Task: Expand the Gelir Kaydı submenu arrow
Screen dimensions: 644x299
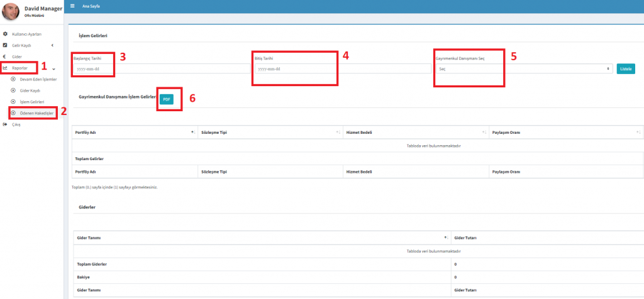Action: (52, 45)
